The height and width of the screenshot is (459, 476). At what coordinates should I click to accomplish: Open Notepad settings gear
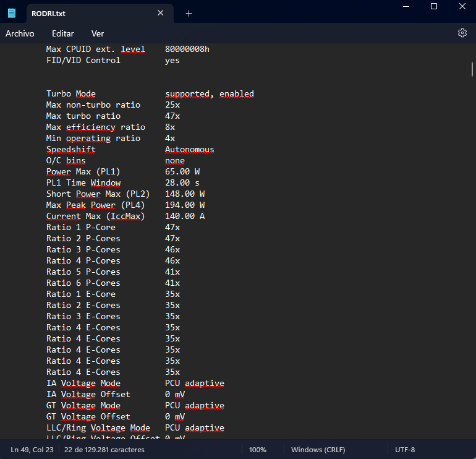click(462, 33)
